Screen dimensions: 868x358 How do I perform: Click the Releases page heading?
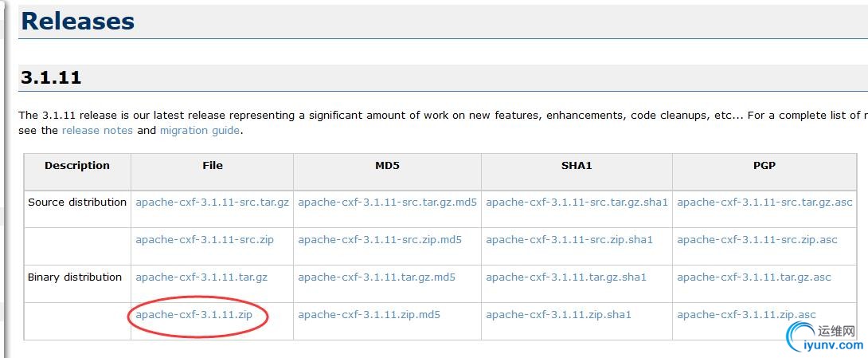[x=77, y=21]
